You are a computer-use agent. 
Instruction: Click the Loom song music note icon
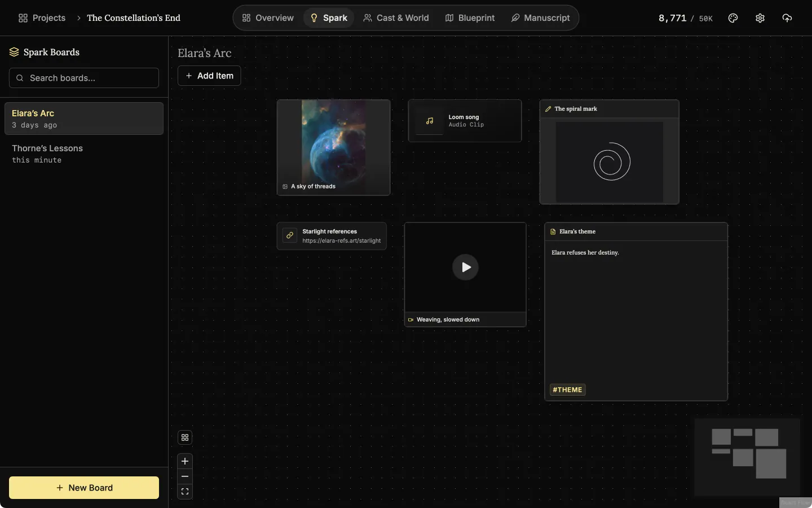click(430, 121)
